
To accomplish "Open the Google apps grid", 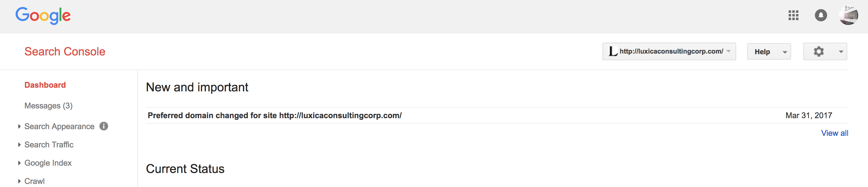I will tap(794, 15).
